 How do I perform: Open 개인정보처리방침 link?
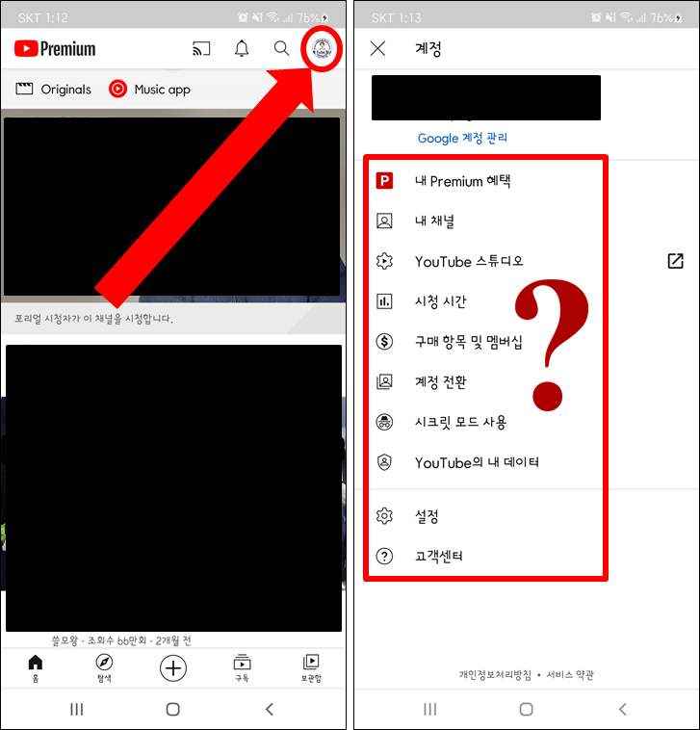pyautogui.click(x=495, y=674)
